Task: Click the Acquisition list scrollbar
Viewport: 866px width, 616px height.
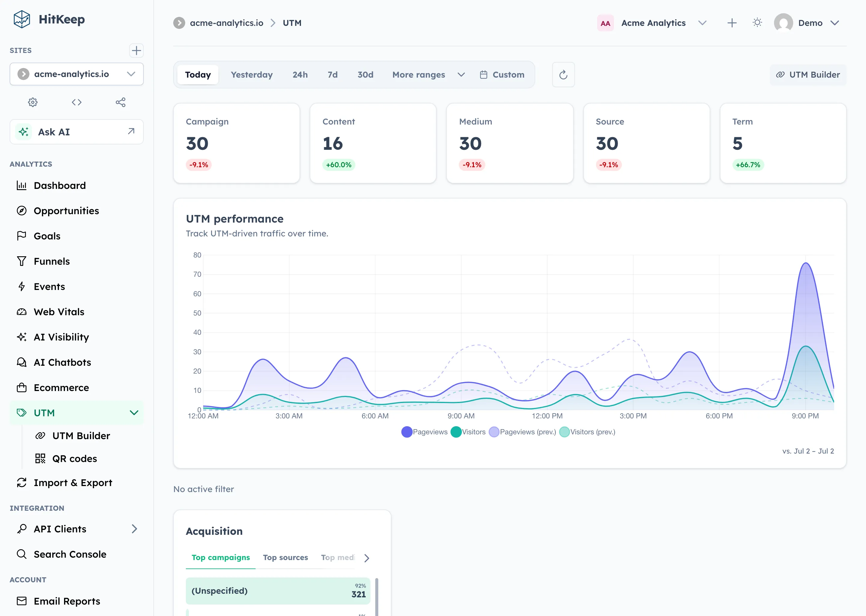Action: click(x=376, y=597)
